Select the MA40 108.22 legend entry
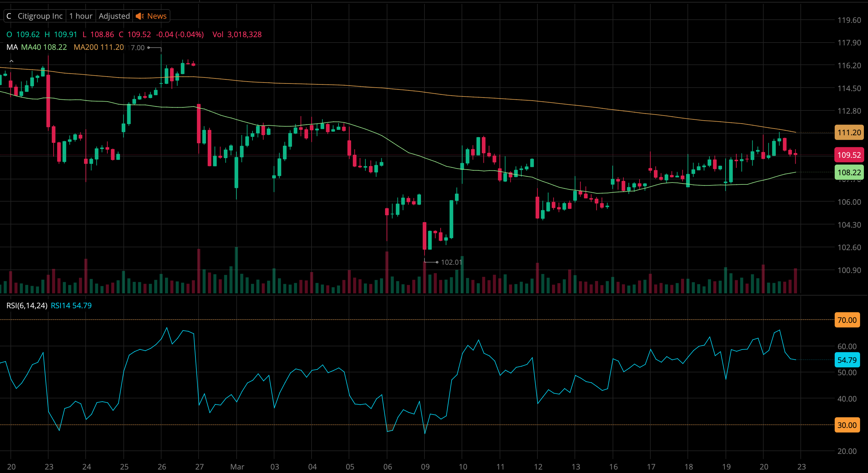This screenshot has height=473, width=868. [x=44, y=47]
